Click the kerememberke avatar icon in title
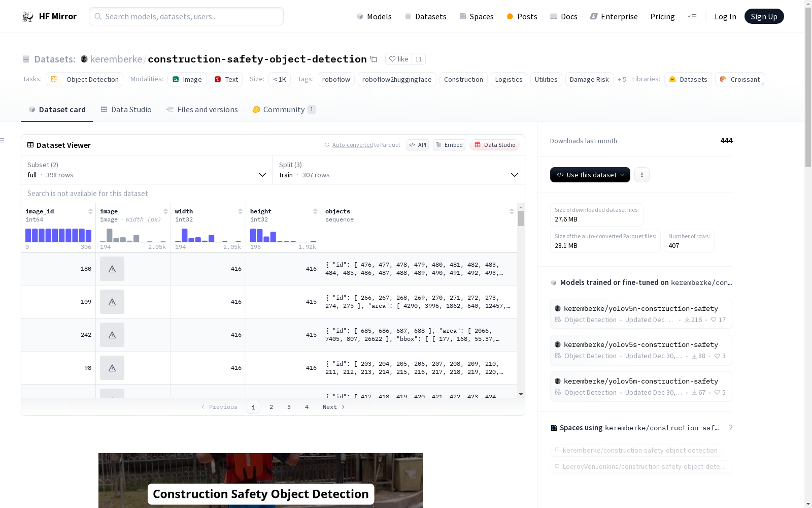This screenshot has width=812, height=508. (84, 59)
